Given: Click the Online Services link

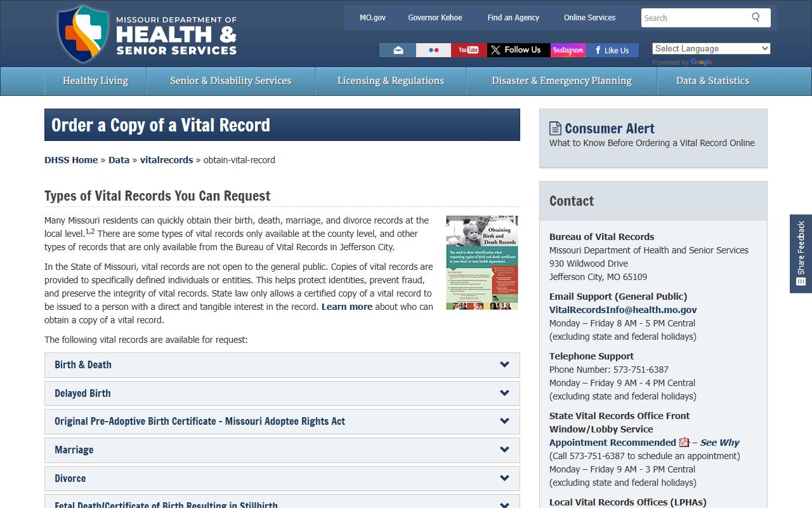Looking at the screenshot, I should (x=589, y=18).
